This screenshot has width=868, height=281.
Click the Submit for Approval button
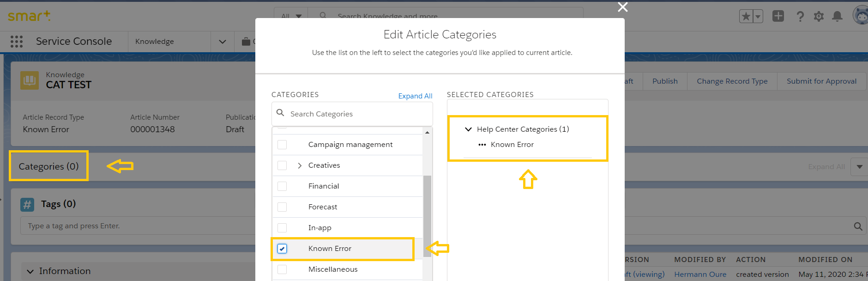(821, 81)
